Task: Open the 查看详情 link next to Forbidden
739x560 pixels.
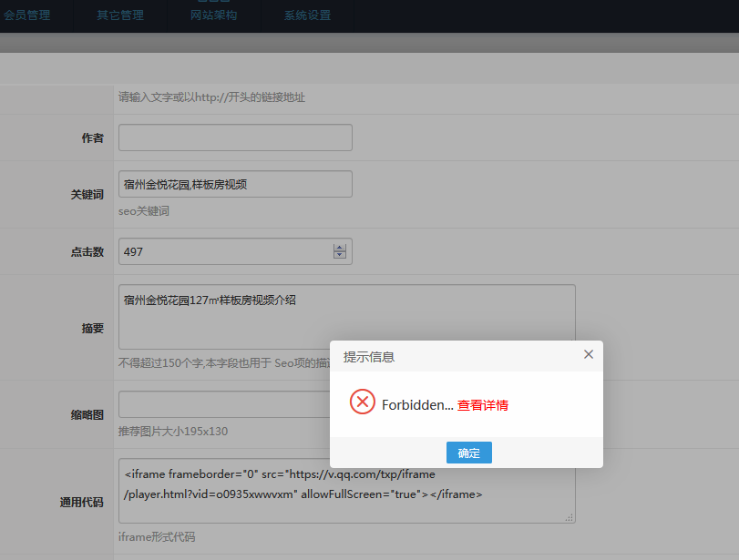Action: [481, 403]
